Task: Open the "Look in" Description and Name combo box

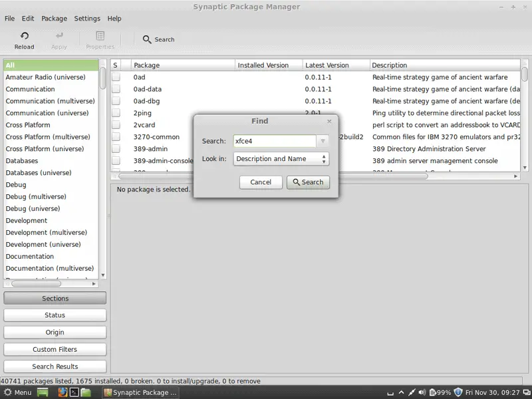Action: point(281,159)
